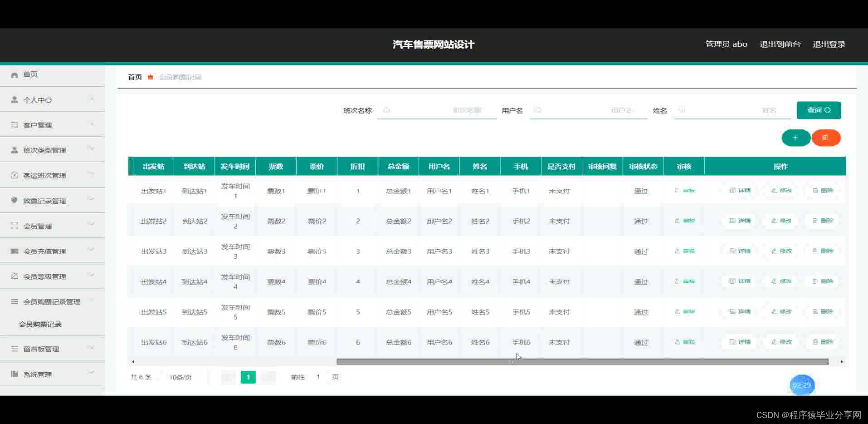Viewport: 868px width, 424px height.
Task: Expand the 个人中心 menu chevron
Action: point(92,99)
